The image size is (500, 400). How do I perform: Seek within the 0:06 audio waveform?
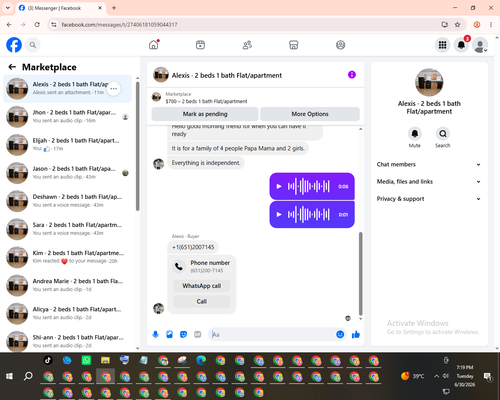(309, 186)
